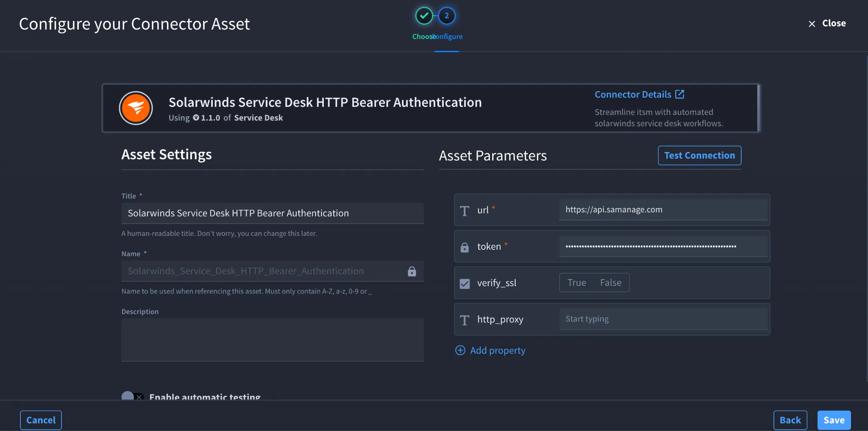This screenshot has height=431, width=868.
Task: Open Connector Details external link icon
Action: tap(679, 94)
